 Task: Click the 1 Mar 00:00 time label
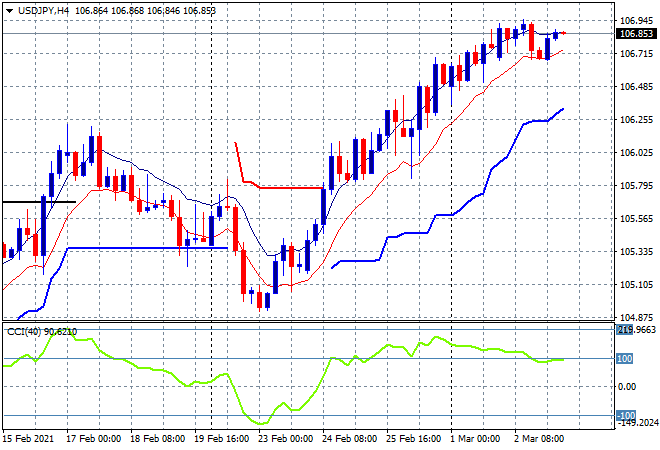click(x=475, y=439)
